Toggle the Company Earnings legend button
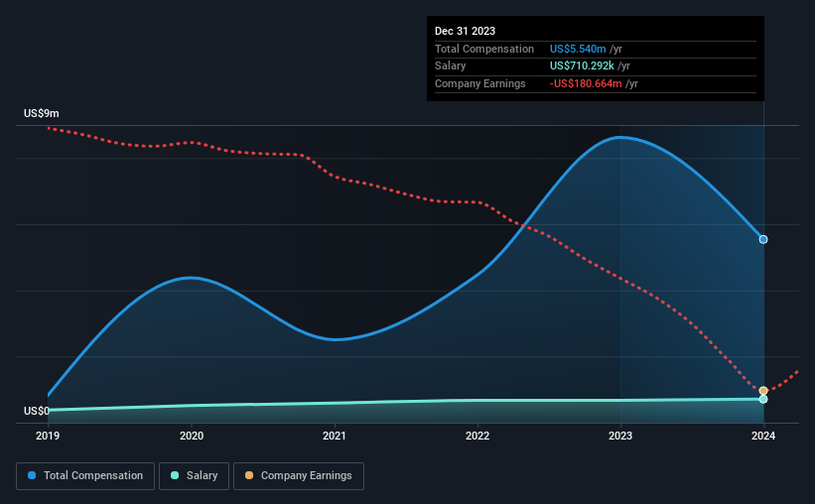815x504 pixels. [299, 476]
